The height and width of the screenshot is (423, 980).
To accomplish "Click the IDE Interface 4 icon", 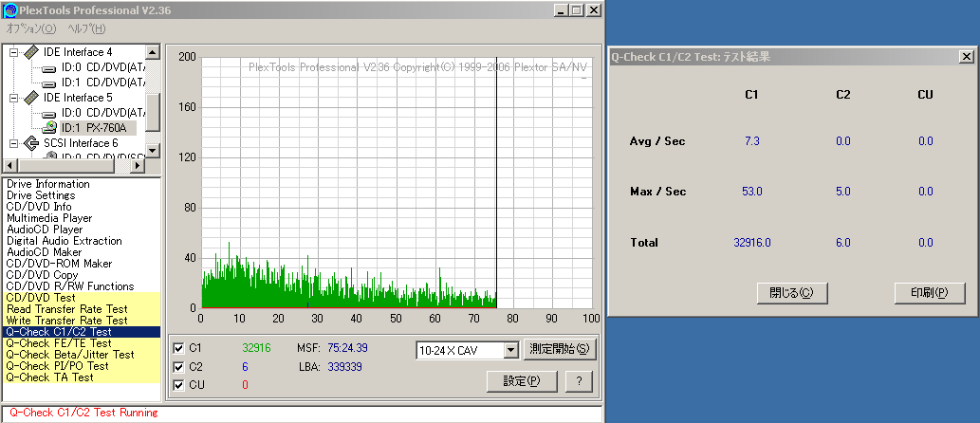I will point(31,52).
